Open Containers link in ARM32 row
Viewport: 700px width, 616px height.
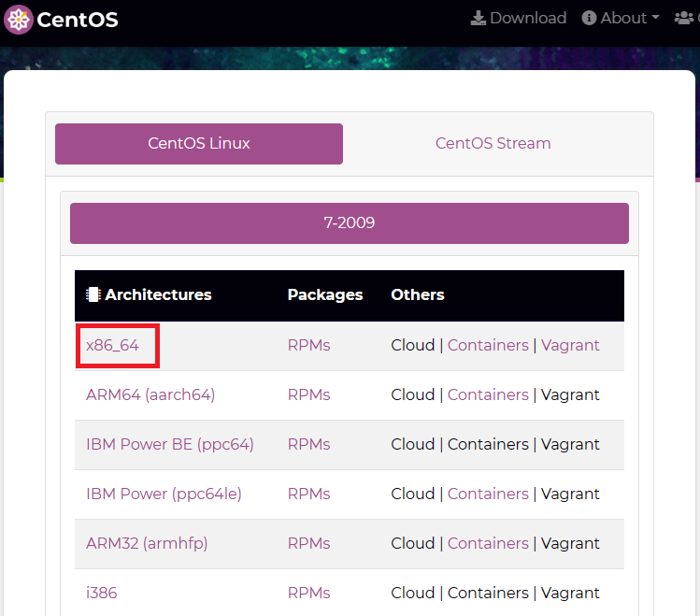(488, 544)
